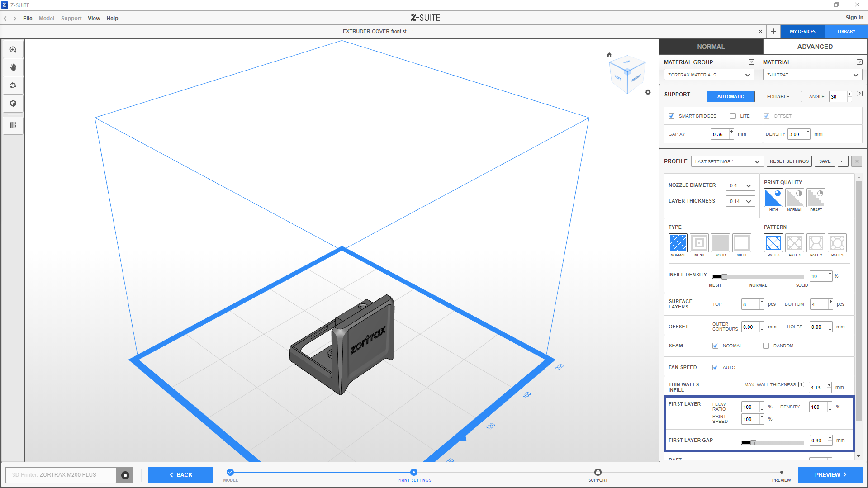Pick infill pattern Patt. 2

click(816, 243)
